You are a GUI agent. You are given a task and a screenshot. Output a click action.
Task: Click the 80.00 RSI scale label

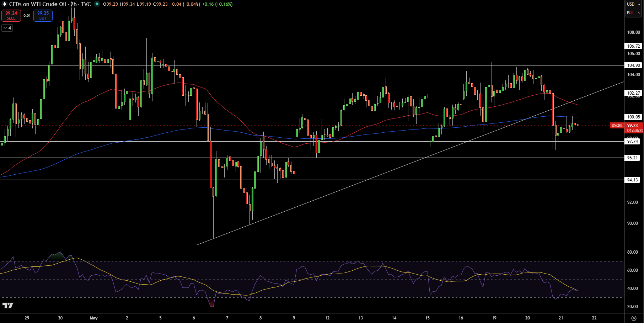pos(632,252)
